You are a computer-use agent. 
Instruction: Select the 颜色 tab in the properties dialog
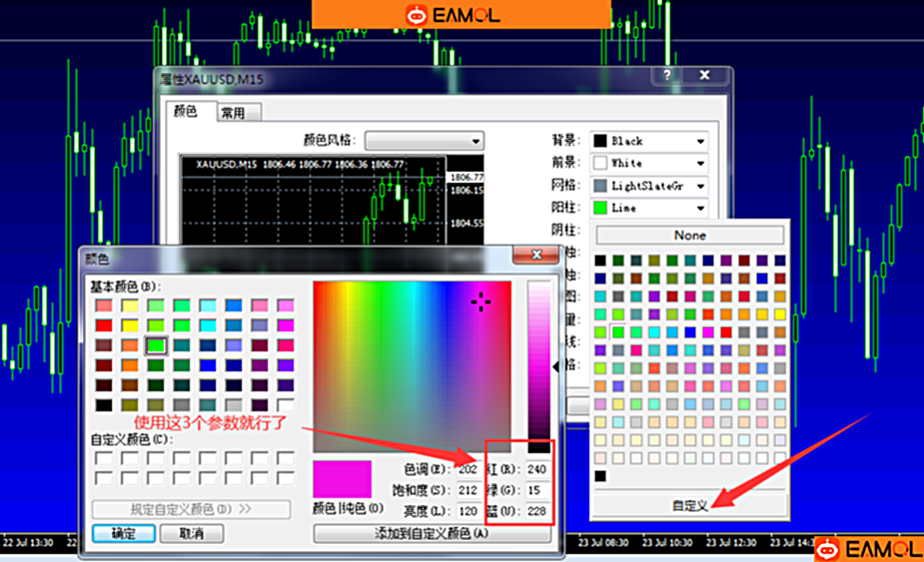click(x=187, y=112)
